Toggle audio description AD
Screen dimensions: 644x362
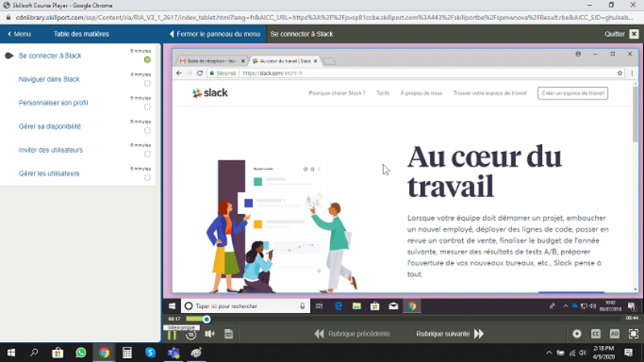coord(614,334)
